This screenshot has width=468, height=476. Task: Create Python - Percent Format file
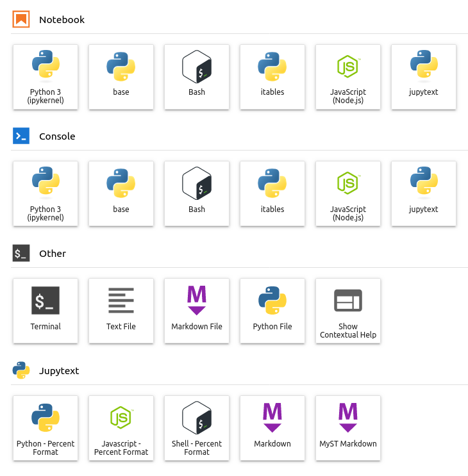pos(46,428)
